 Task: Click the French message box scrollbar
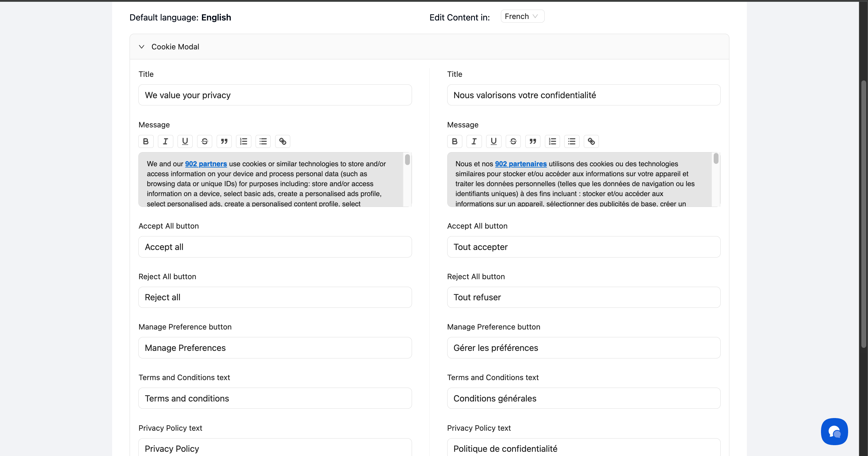click(716, 159)
